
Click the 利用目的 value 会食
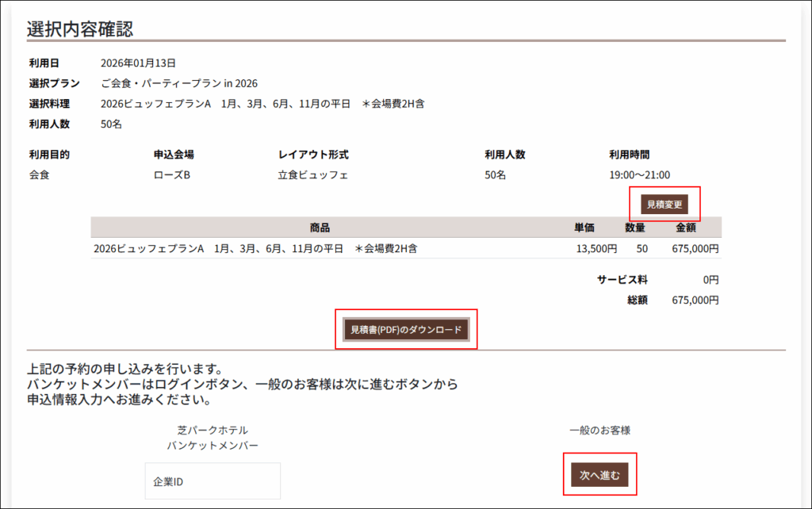coord(40,175)
